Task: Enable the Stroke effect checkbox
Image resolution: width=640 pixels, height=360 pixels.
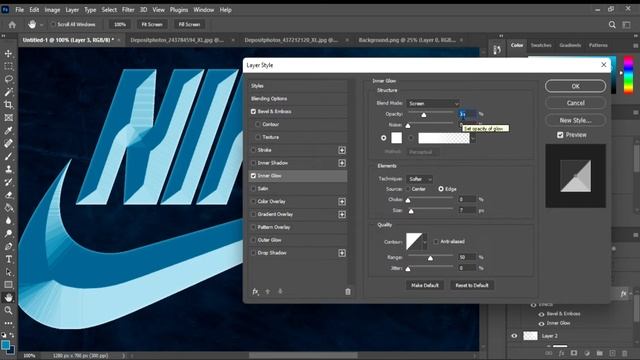Action: pyautogui.click(x=253, y=150)
